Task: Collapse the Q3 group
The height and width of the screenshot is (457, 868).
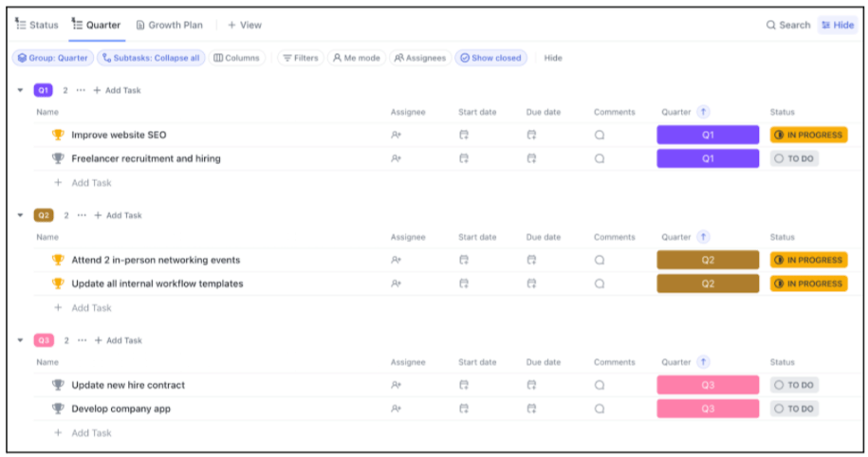Action: point(20,340)
